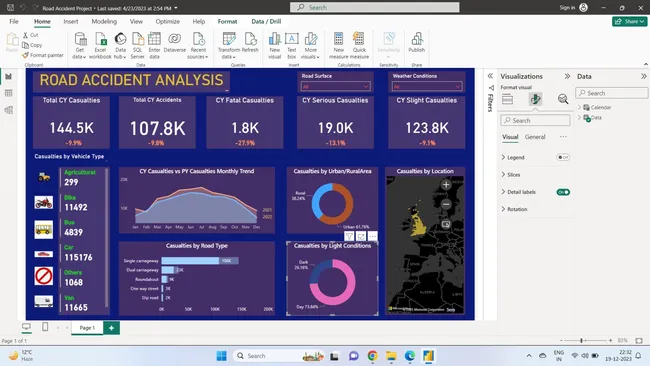Click the zoom slider handle
Viewport: 650px width, 366px height.
tap(582, 340)
